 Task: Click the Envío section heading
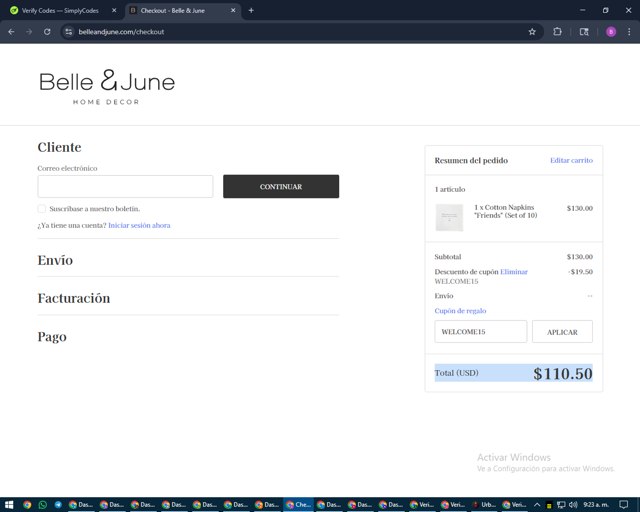click(x=55, y=260)
